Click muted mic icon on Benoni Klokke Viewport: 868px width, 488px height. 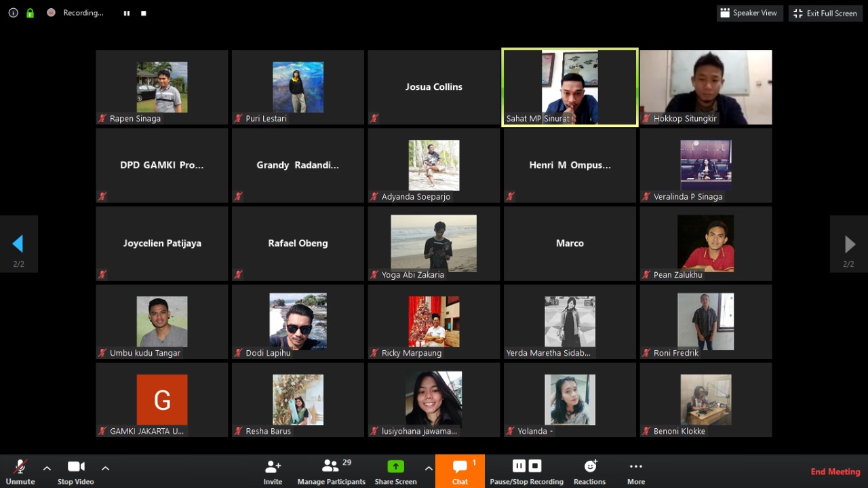click(647, 431)
